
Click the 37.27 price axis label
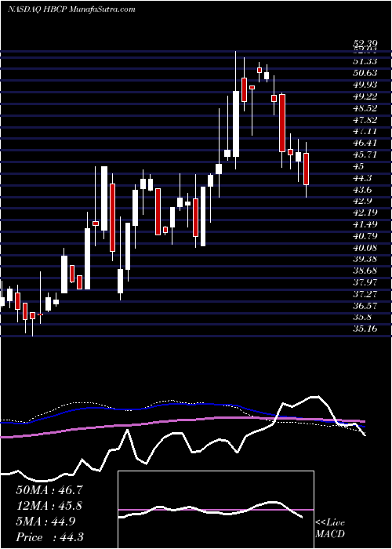click(365, 294)
